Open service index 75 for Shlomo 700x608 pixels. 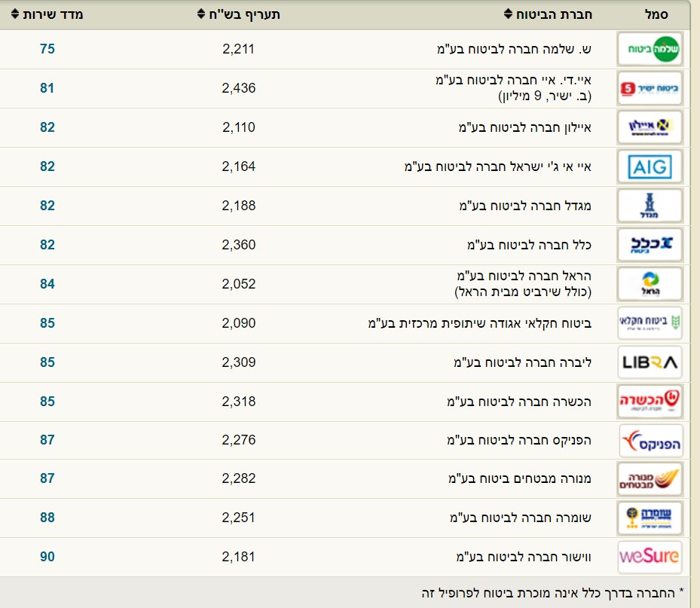pyautogui.click(x=47, y=49)
